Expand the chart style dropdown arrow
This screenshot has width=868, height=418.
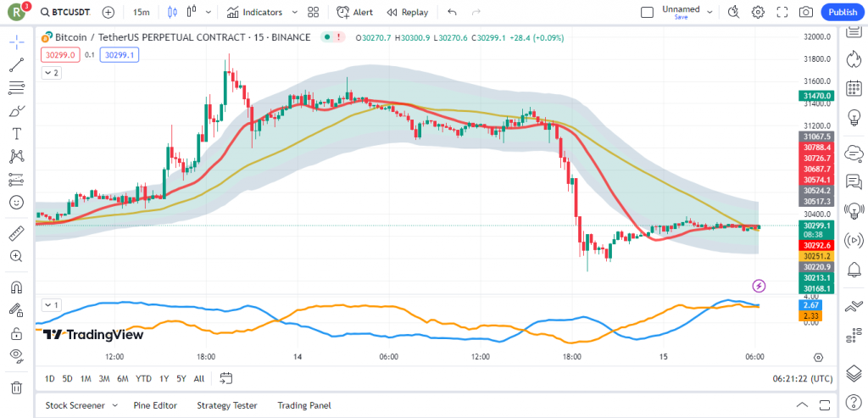coord(209,12)
